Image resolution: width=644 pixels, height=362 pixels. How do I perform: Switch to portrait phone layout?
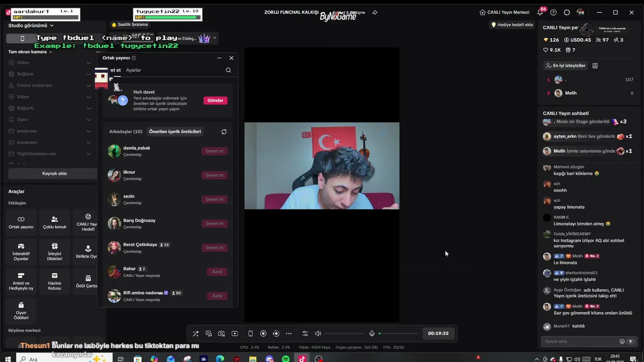(251, 333)
